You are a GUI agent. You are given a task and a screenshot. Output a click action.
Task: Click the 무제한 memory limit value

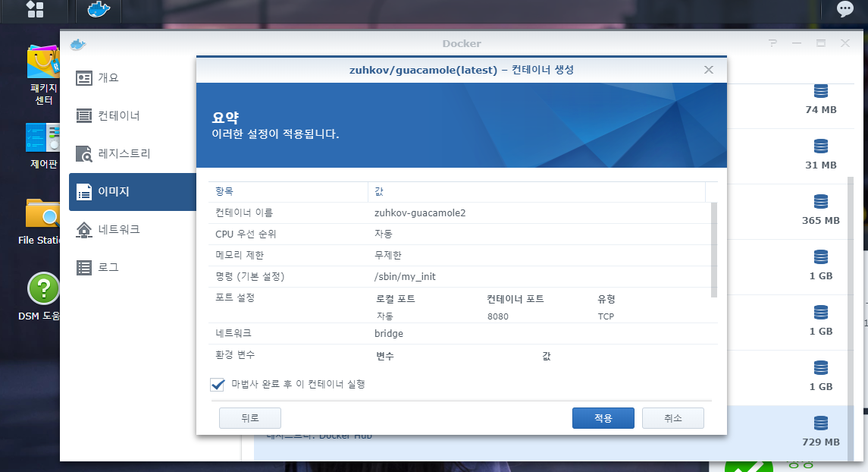click(387, 256)
